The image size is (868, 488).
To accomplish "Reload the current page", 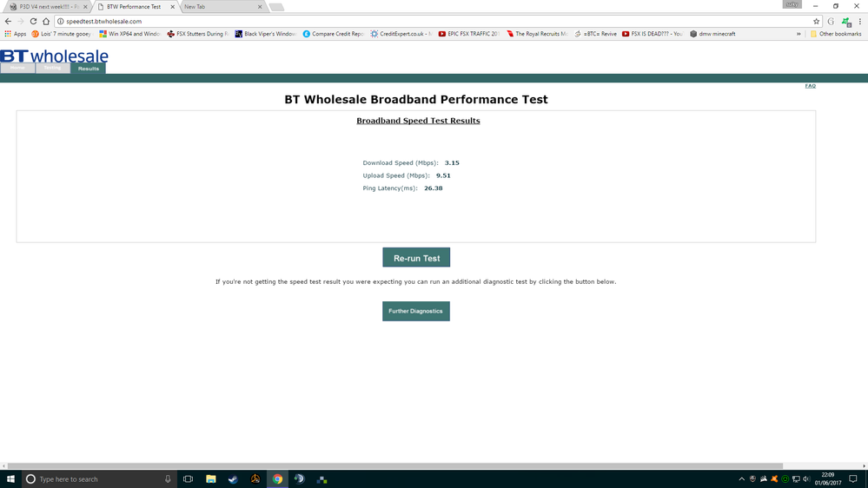I will [x=33, y=21].
